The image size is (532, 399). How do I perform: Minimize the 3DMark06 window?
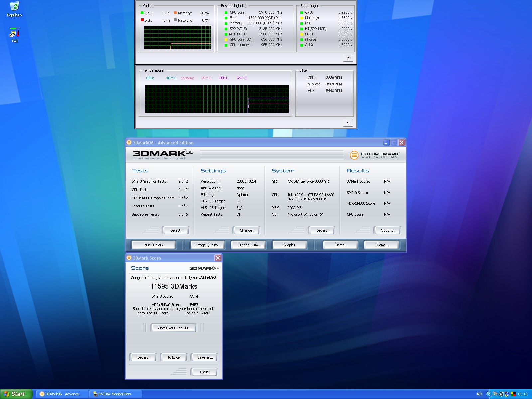pos(386,143)
